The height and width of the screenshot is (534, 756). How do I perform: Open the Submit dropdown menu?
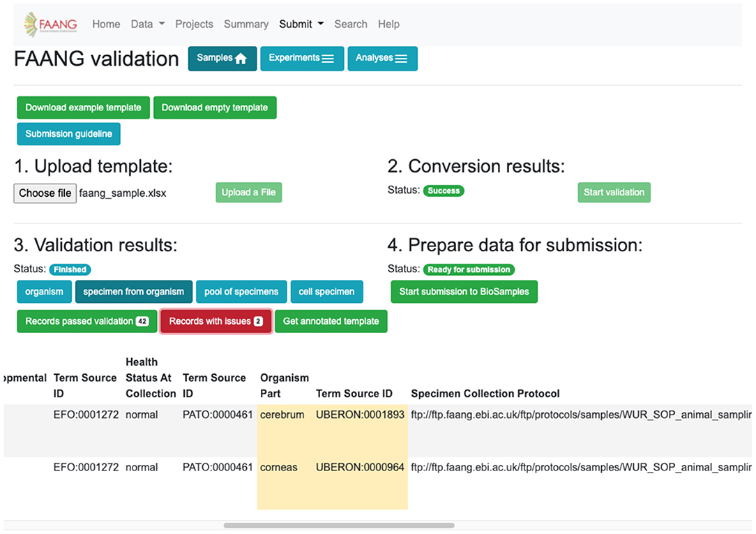(301, 24)
